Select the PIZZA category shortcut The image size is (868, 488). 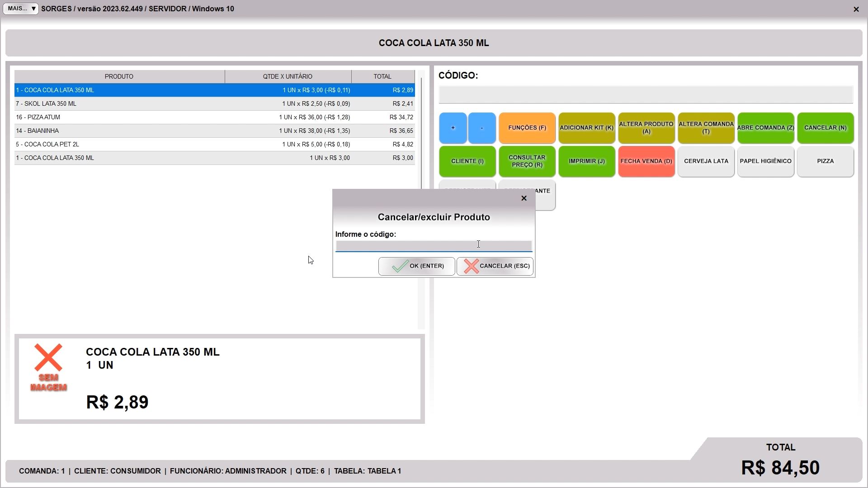point(825,161)
